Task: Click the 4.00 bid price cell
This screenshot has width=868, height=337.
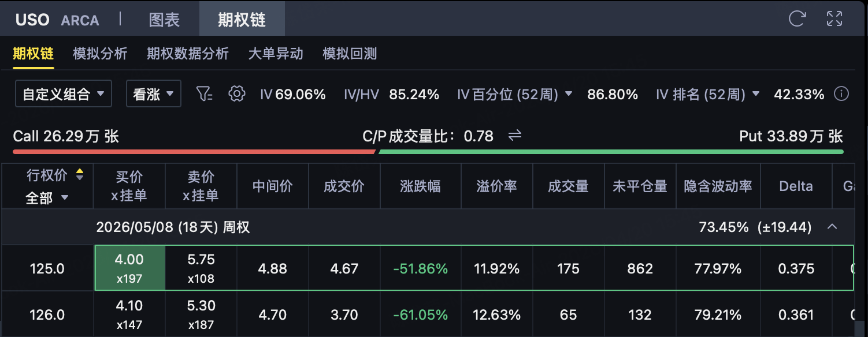Action: (129, 268)
